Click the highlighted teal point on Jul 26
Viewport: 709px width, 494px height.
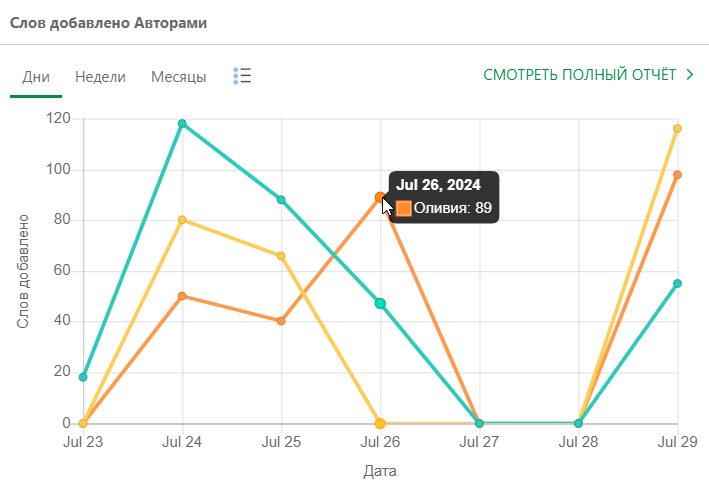point(380,303)
